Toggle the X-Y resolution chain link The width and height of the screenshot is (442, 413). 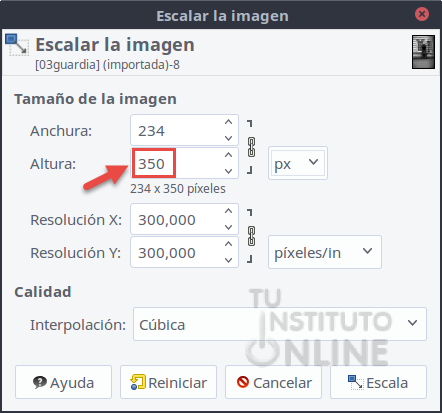(x=251, y=236)
